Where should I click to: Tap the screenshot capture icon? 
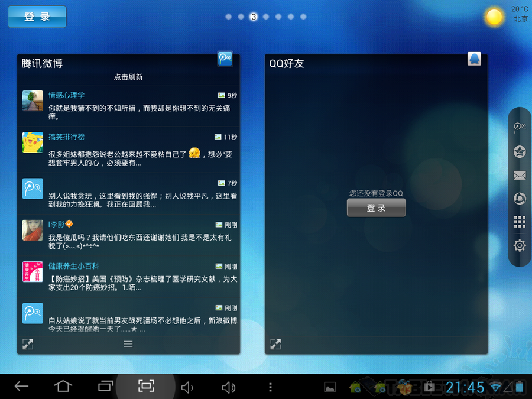[146, 386]
